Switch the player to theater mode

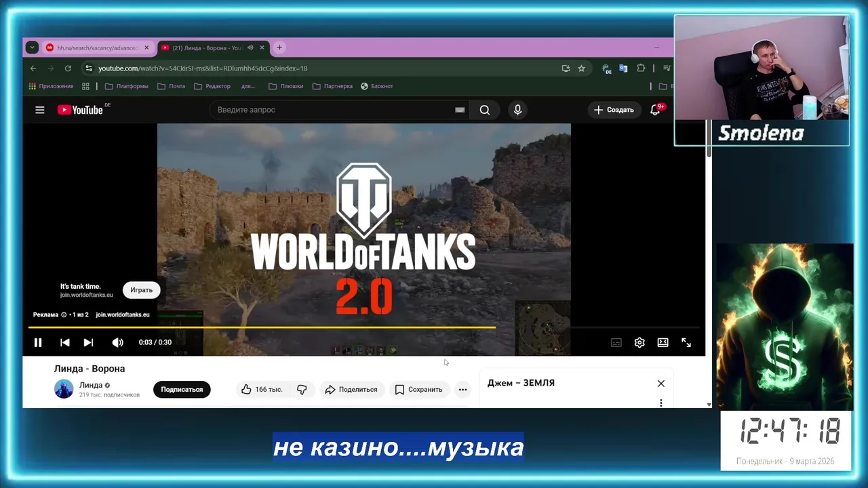663,343
